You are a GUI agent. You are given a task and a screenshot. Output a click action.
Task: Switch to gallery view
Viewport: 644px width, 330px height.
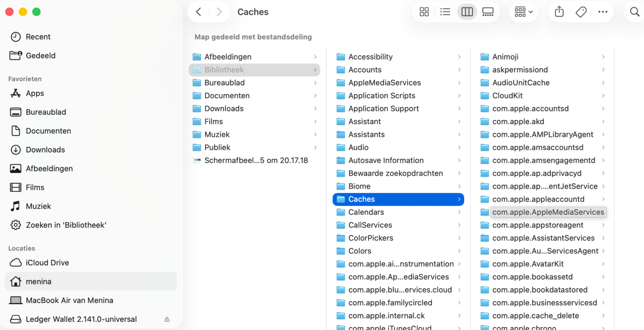pyautogui.click(x=488, y=12)
